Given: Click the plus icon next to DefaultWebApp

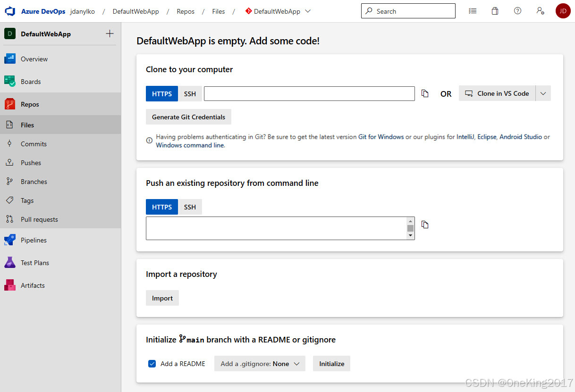Looking at the screenshot, I should point(110,33).
